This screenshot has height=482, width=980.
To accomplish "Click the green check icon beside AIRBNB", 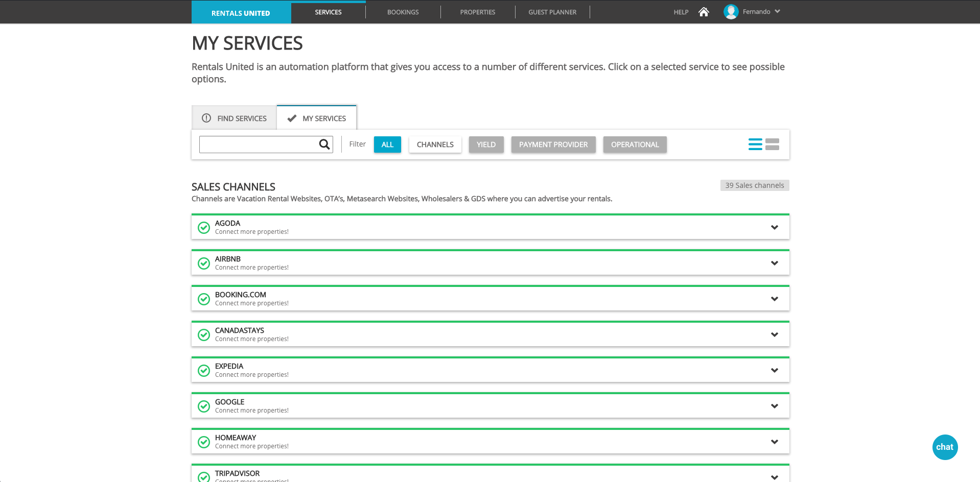I will click(x=204, y=263).
